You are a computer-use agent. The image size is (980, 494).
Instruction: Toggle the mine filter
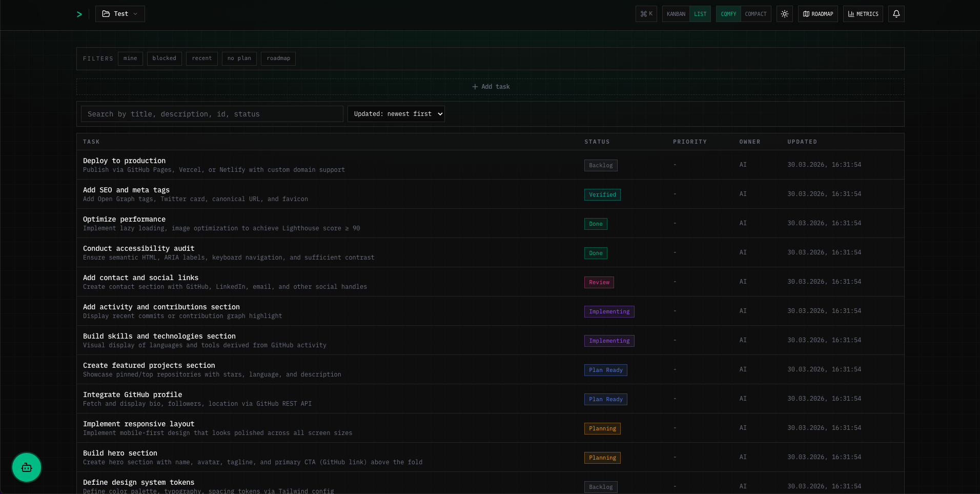[130, 58]
